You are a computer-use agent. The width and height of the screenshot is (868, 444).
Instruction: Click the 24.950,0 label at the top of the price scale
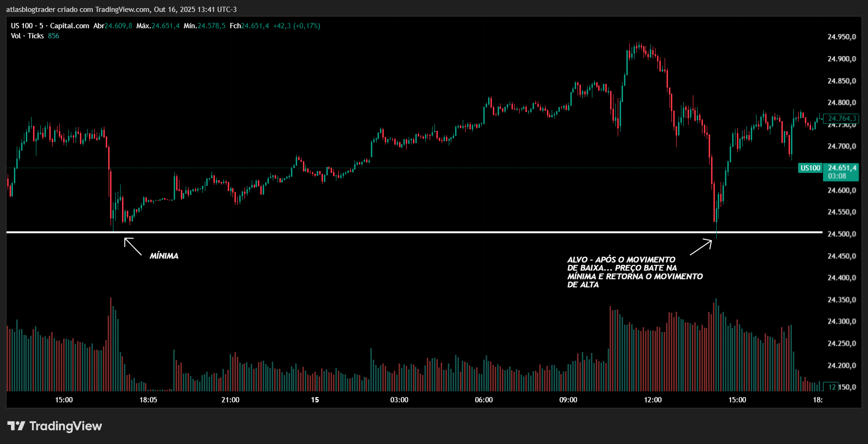[x=842, y=37]
